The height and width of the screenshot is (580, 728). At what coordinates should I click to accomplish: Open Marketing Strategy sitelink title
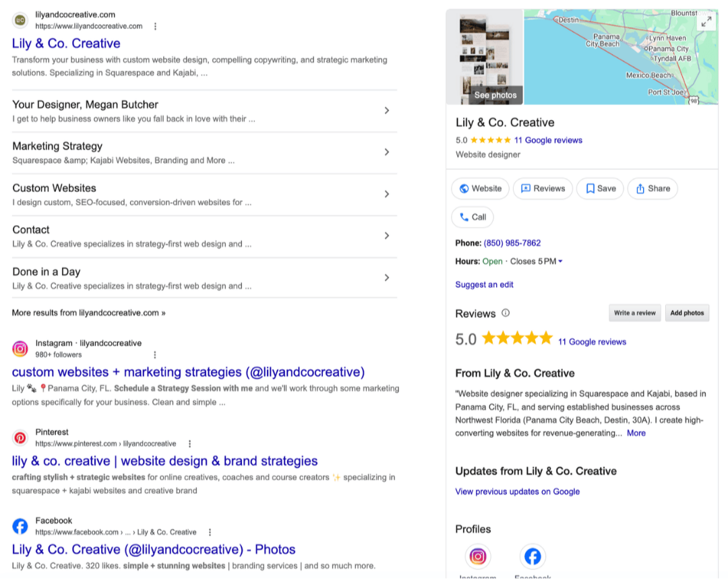(x=57, y=146)
